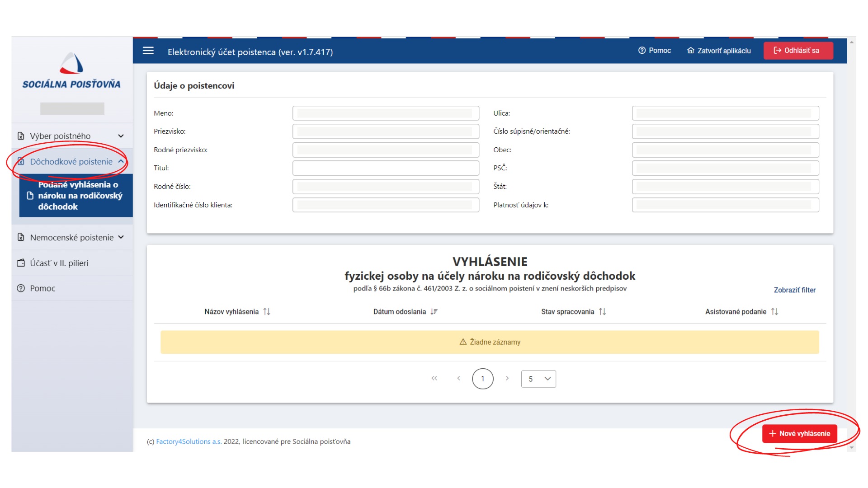Sort by Dátum odoslania column icon
Viewport: 868px width, 488px height.
[x=434, y=312]
